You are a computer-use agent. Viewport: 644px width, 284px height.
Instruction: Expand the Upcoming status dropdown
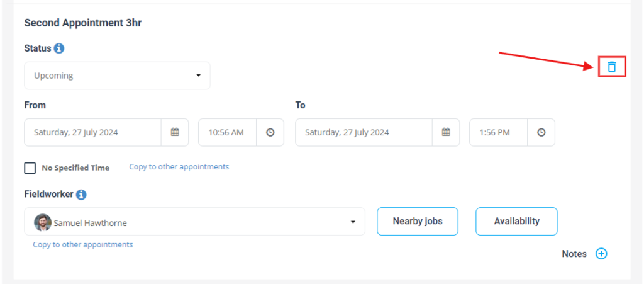118,76
